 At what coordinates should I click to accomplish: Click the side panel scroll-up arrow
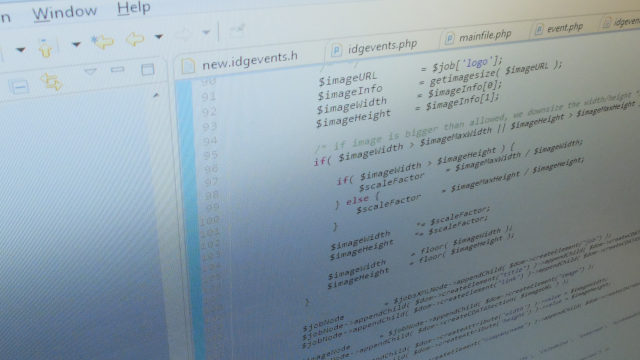[156, 96]
